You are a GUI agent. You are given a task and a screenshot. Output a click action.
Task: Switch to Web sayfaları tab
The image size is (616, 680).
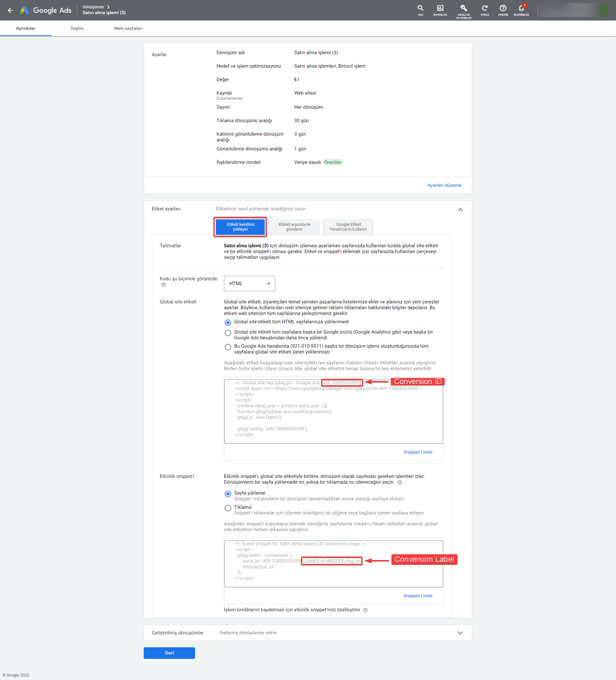point(129,28)
